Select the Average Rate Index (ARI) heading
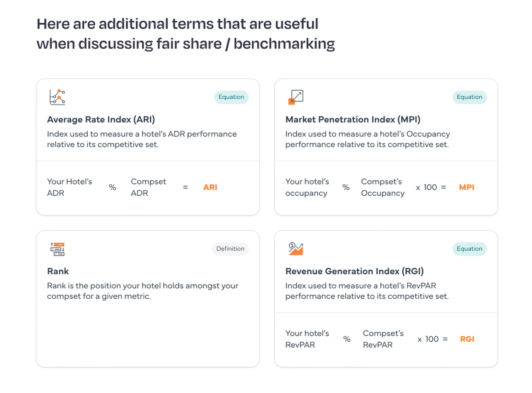This screenshot has height=393, width=532. click(101, 119)
